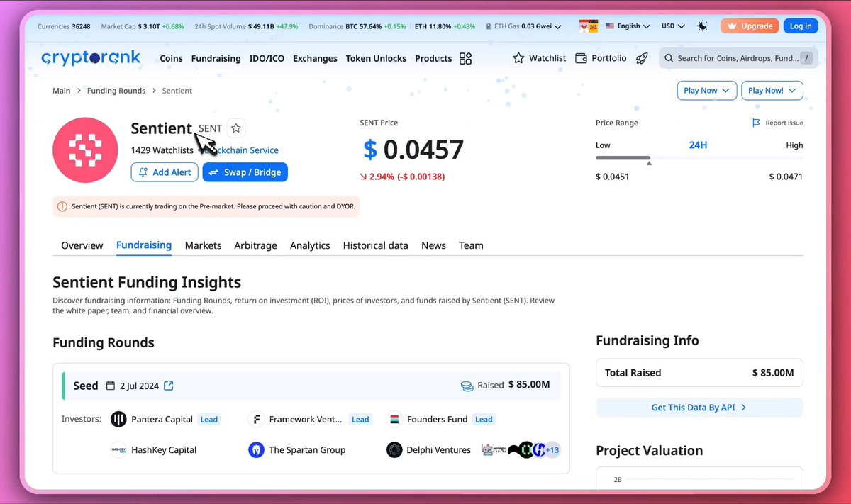The image size is (851, 504).
Task: Click the CryptoRank logo
Action: pos(91,58)
